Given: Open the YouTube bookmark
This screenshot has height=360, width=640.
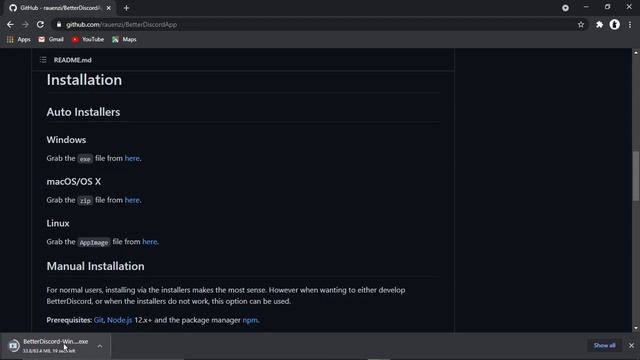Looking at the screenshot, I should [88, 39].
